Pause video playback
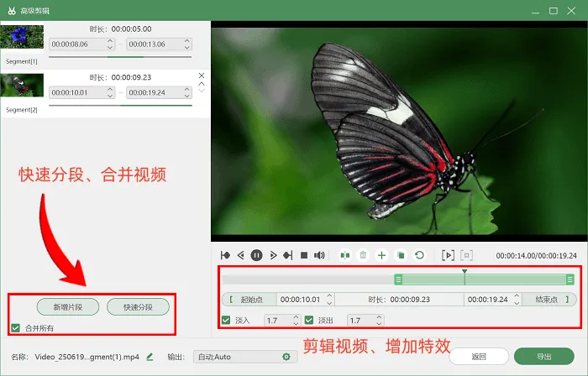 tap(256, 255)
